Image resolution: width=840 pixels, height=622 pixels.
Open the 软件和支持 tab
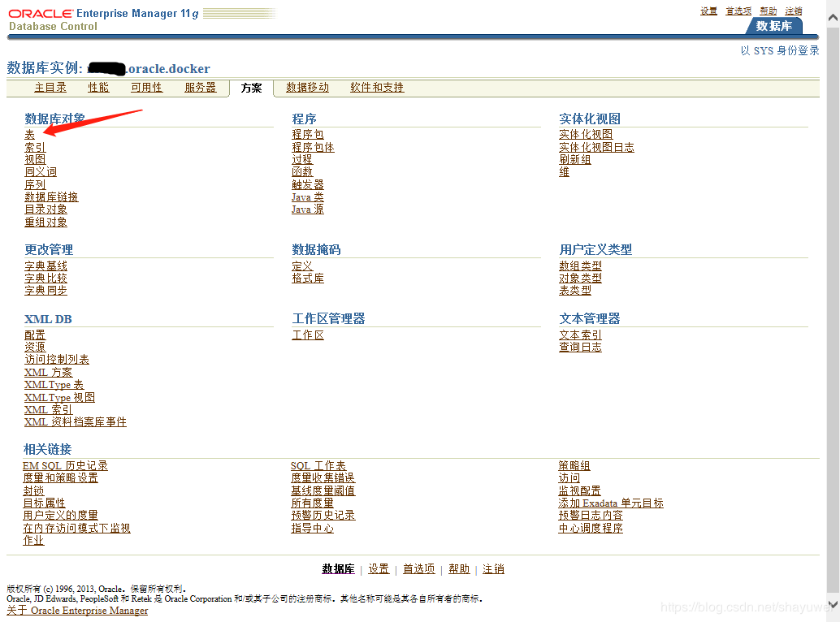coord(377,87)
